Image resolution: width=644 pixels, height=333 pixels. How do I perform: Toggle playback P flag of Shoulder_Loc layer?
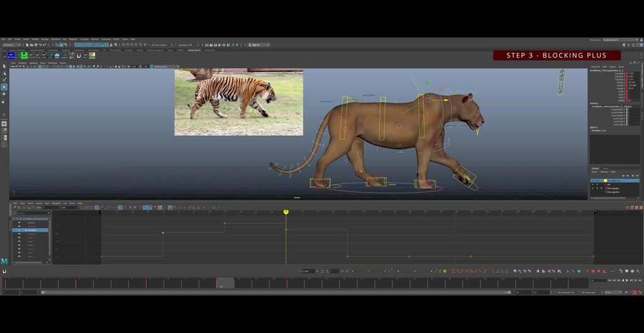click(597, 181)
